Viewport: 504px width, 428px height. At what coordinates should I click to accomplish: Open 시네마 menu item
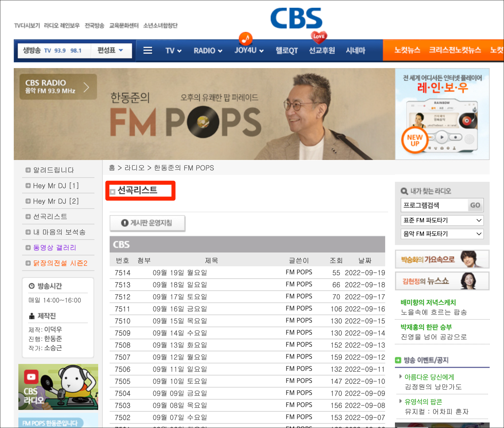click(355, 51)
